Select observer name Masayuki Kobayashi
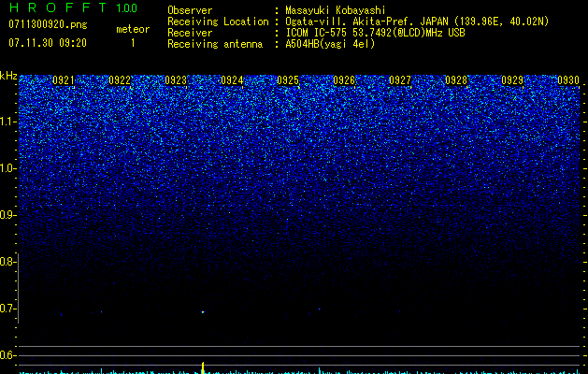588x374 pixels. pos(336,10)
